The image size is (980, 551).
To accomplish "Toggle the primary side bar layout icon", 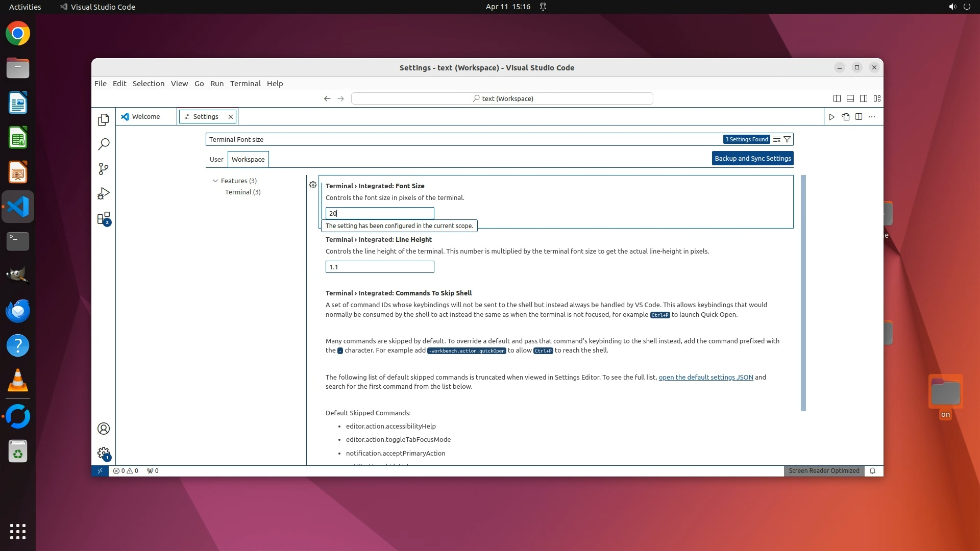I will coord(837,98).
